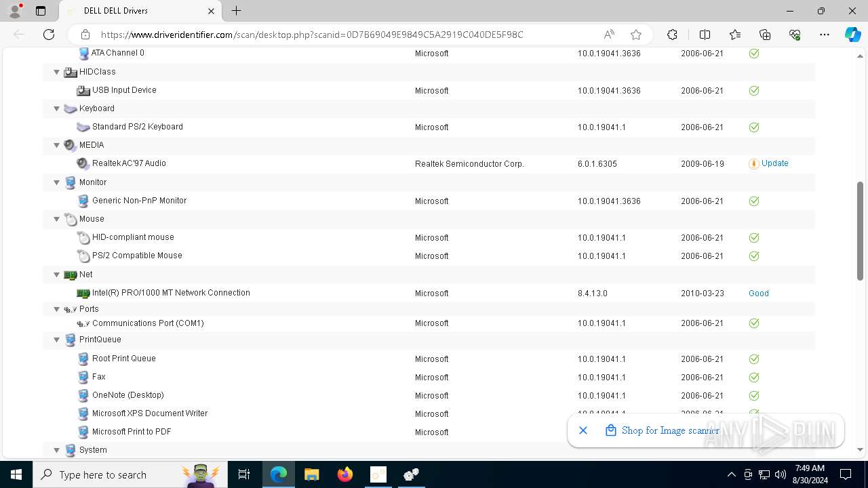Collapse the Keyboard category
Viewport: 868px width, 488px height.
point(57,108)
